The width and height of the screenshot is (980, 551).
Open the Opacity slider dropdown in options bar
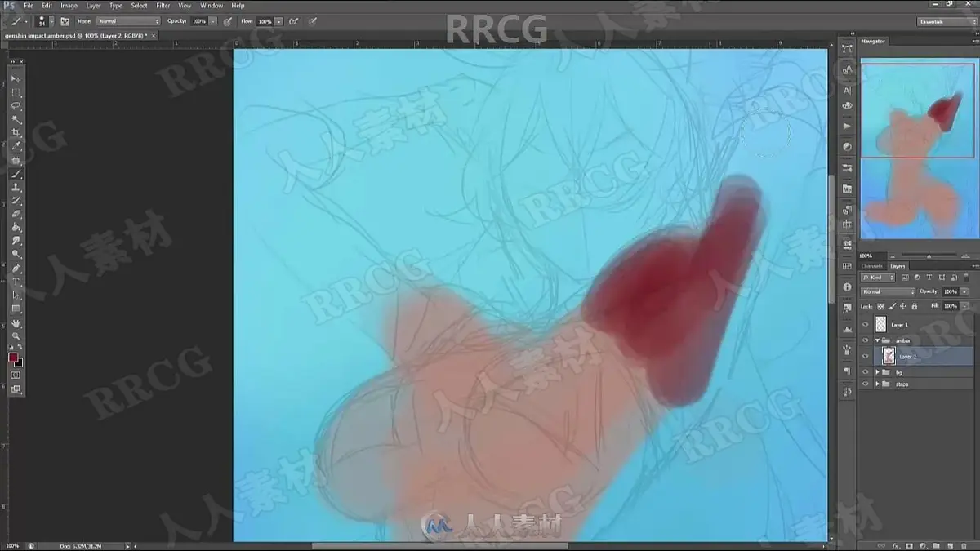(212, 21)
